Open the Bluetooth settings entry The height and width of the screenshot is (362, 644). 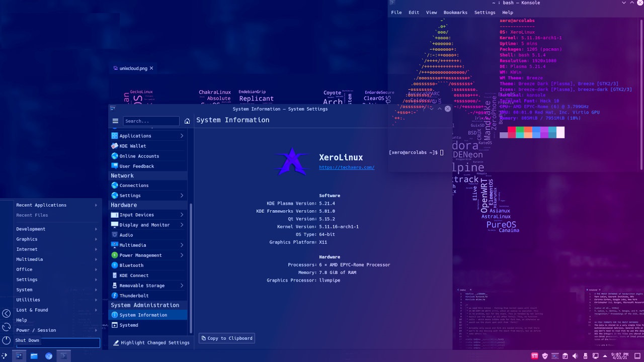(131, 265)
